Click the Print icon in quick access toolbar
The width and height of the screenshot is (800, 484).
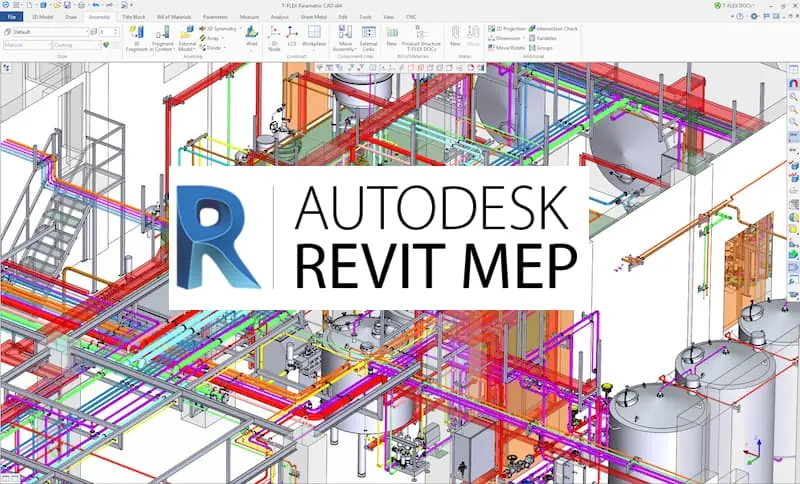click(x=81, y=5)
